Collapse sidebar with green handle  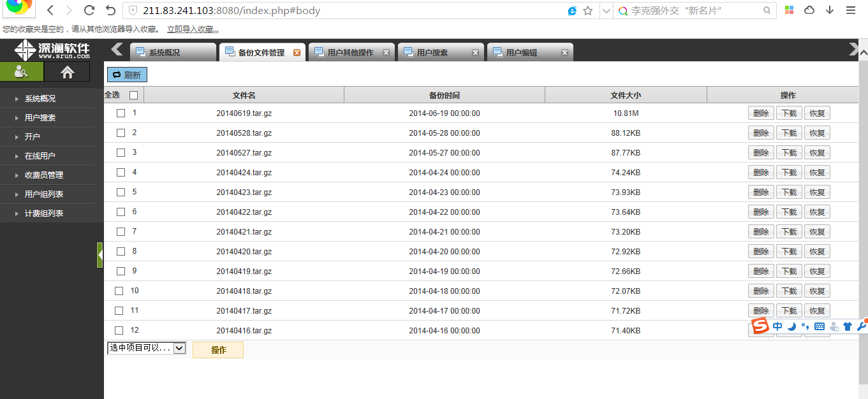(99, 255)
